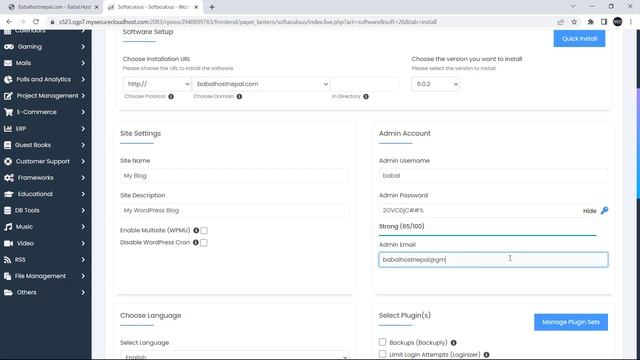Click the Polls and Analytics pie chart icon

tap(8, 80)
